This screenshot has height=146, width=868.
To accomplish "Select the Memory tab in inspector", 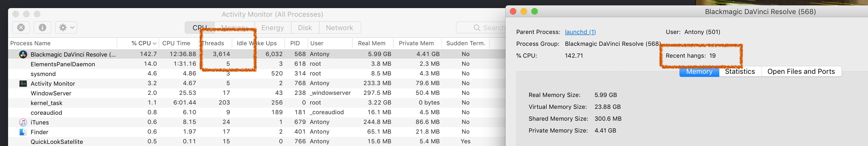I will point(699,71).
